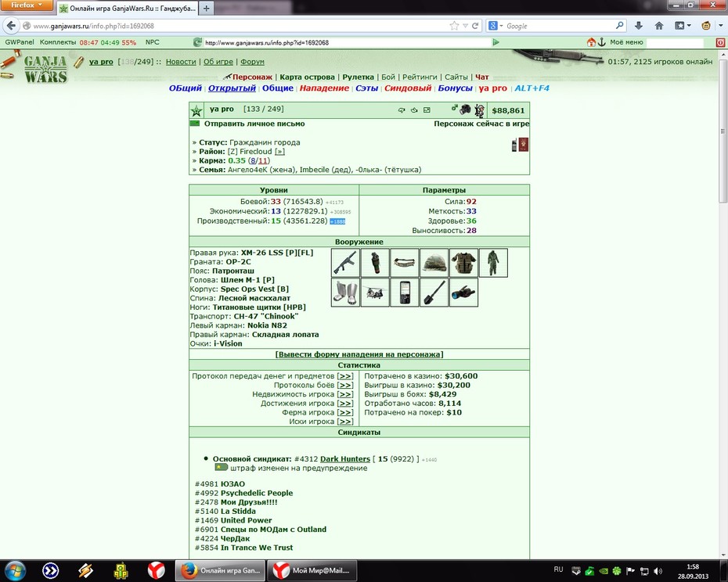
Task: Open the Персонаж menu item
Action: point(252,77)
